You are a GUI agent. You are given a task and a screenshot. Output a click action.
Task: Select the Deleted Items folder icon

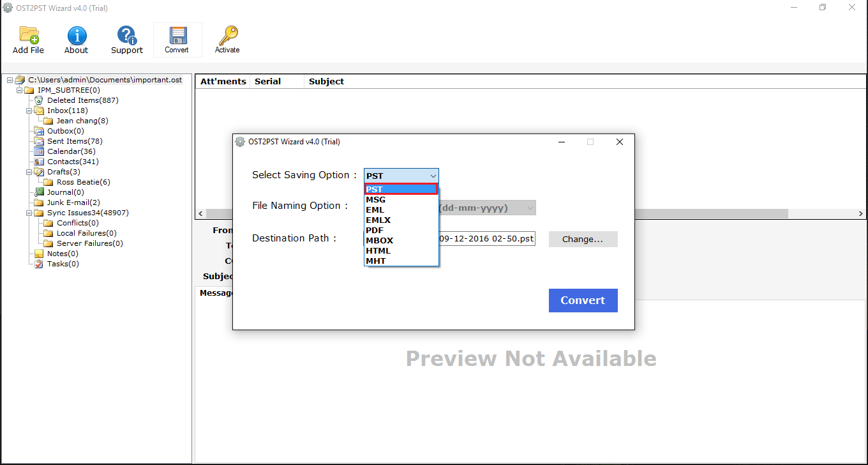39,100
